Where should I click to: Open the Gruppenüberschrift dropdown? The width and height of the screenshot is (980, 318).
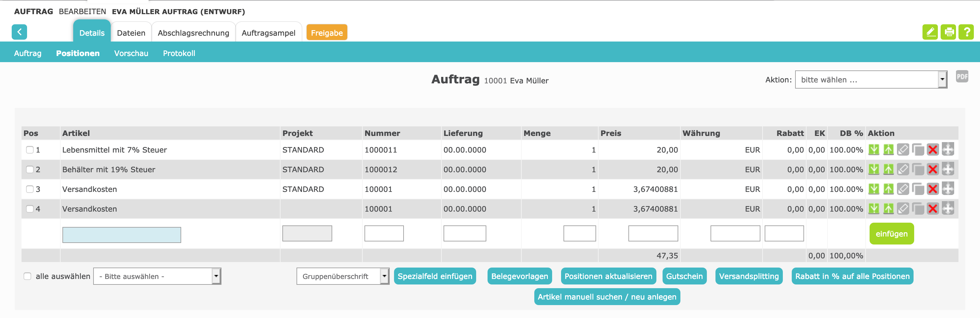[x=342, y=276]
